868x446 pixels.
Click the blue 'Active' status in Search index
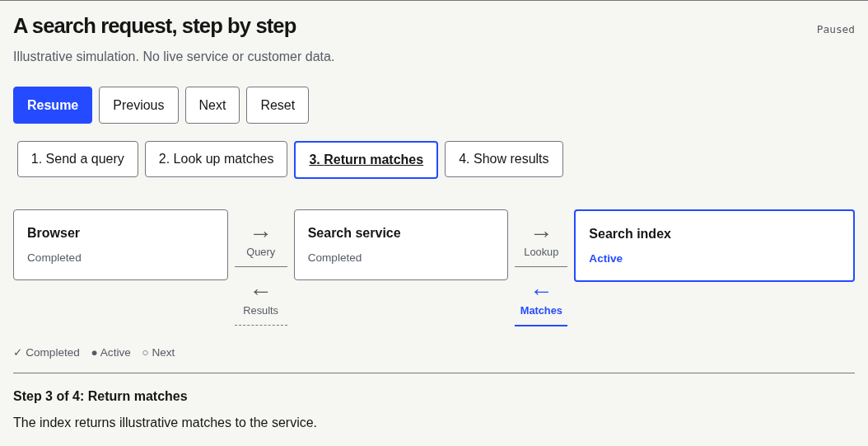(x=605, y=259)
